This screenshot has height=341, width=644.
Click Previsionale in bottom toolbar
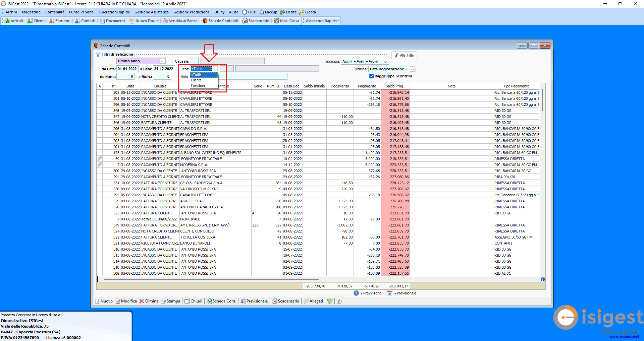254,301
